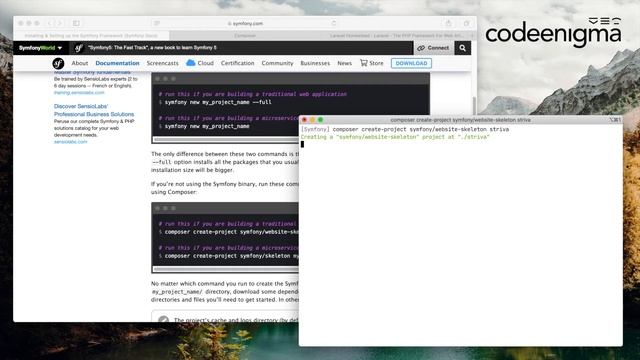Open the Businesses page
This screenshot has height=360, width=640.
pyautogui.click(x=315, y=63)
